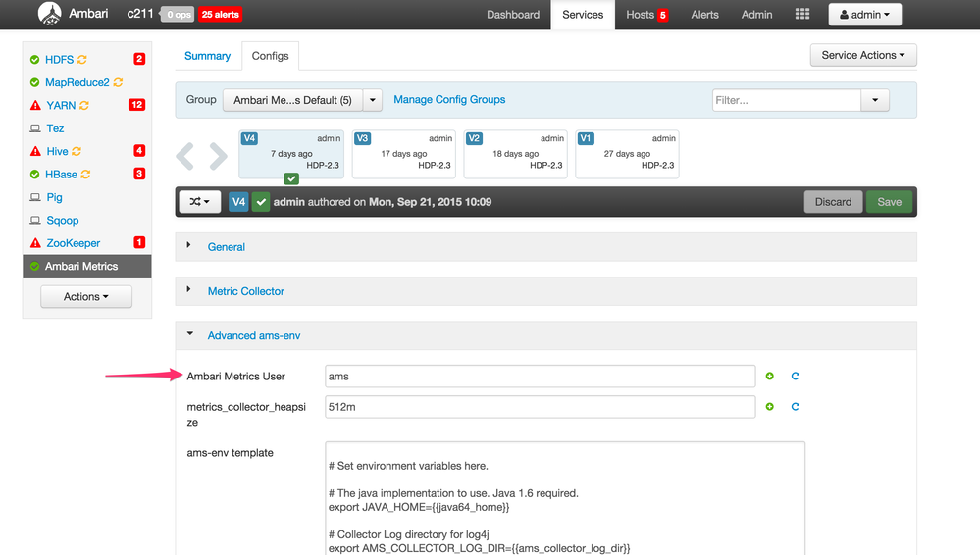
Task: Click the HDFS green status check icon
Action: click(34, 60)
